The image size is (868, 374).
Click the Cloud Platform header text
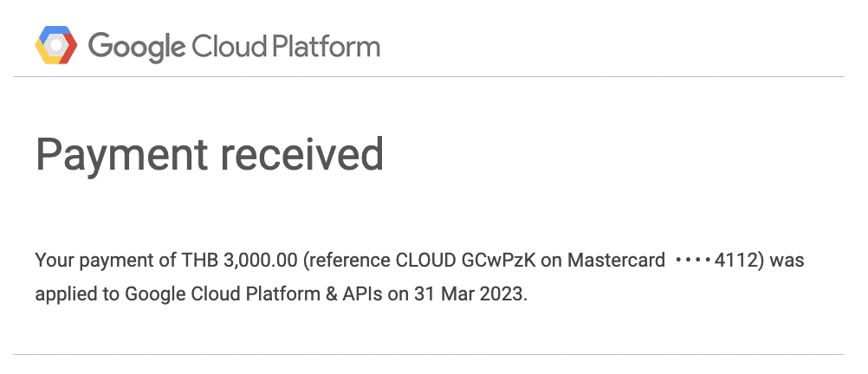[286, 46]
